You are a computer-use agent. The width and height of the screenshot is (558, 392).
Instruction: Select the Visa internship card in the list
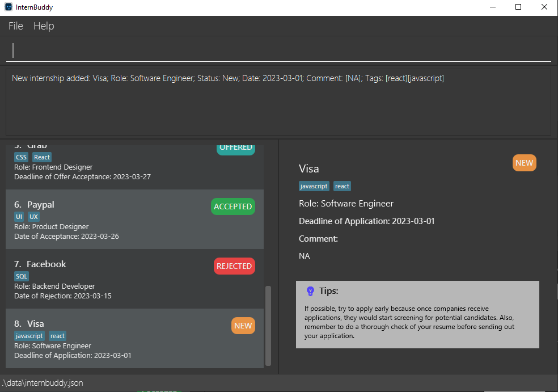coord(134,338)
